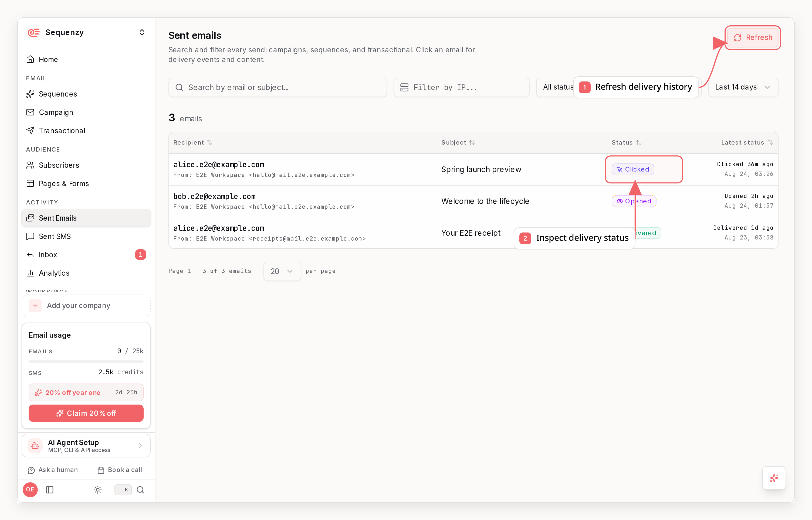Click the K command shortcut key
The image size is (812, 520).
coord(123,490)
